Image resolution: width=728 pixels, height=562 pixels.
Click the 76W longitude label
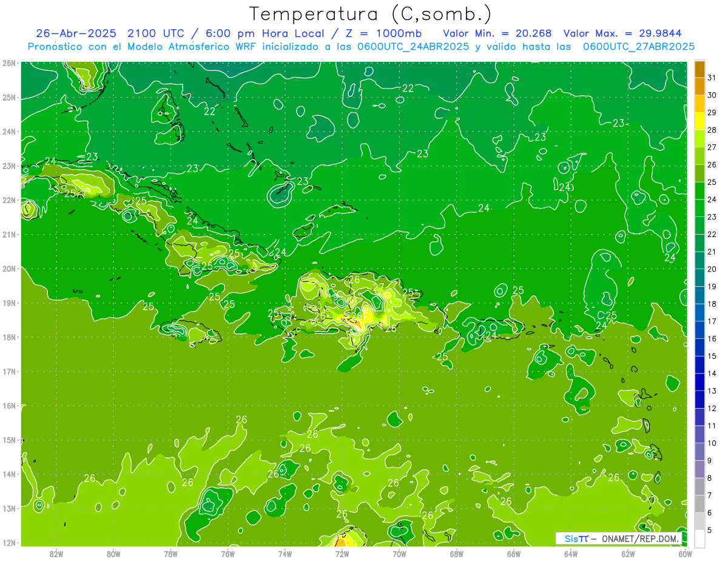pyautogui.click(x=228, y=553)
